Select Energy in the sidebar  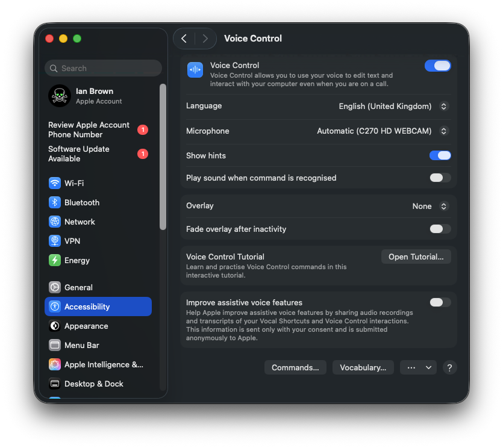98,260
